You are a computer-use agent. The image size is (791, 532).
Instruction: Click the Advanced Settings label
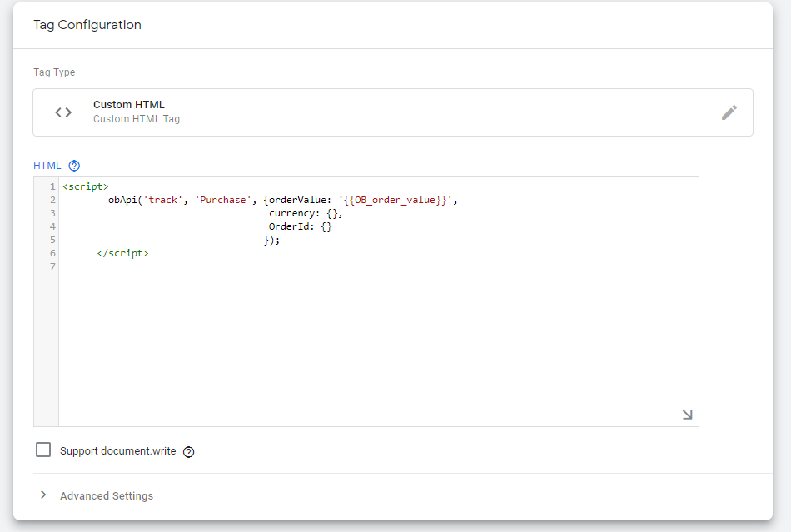tap(107, 496)
